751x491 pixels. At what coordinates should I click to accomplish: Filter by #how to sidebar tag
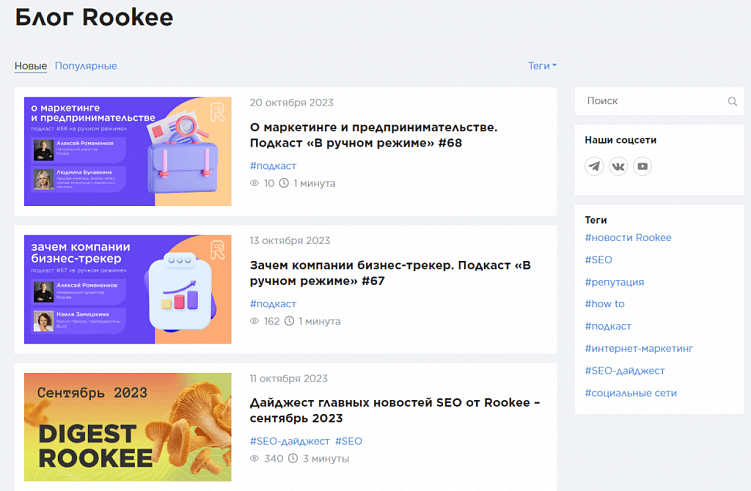point(604,304)
